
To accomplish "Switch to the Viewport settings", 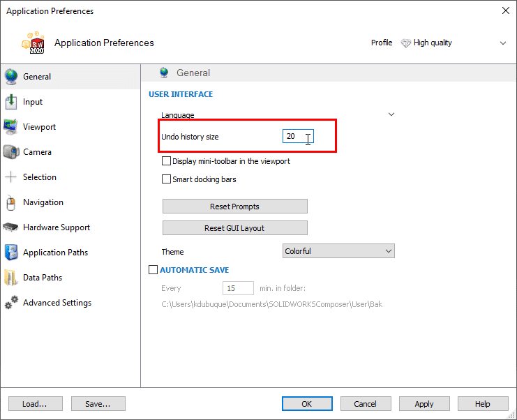I will coord(70,127).
